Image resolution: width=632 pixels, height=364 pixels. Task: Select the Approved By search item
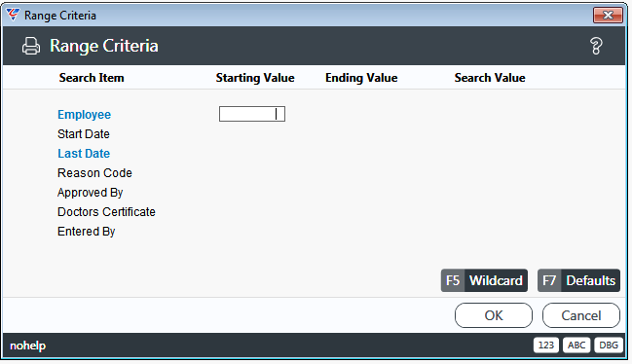click(x=90, y=193)
